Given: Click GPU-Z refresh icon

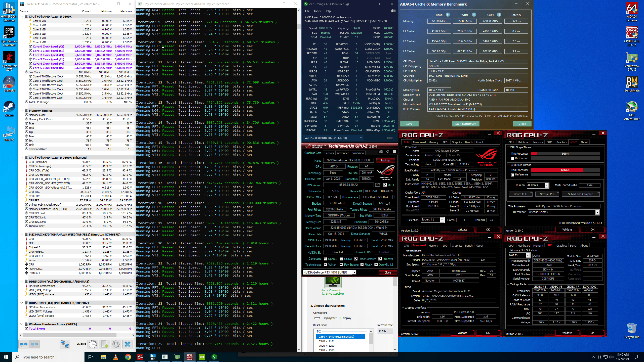Looking at the screenshot, I should (388, 152).
